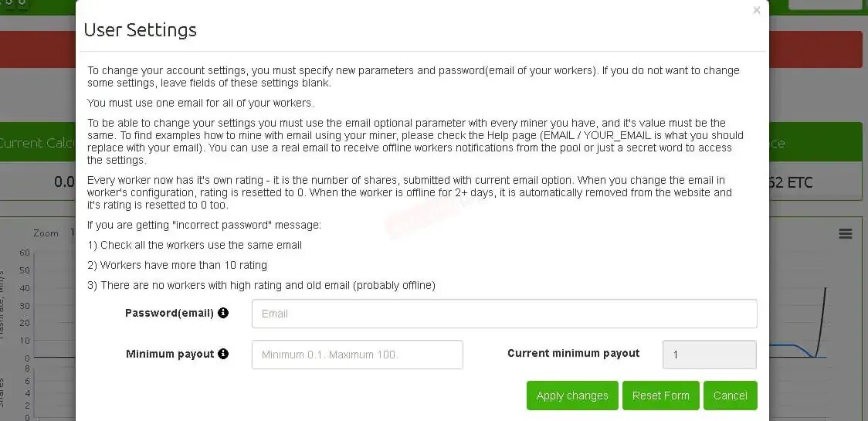Click the red alert banner behind dialog
Viewport: 868px width, 421px height.
pyautogui.click(x=39, y=49)
